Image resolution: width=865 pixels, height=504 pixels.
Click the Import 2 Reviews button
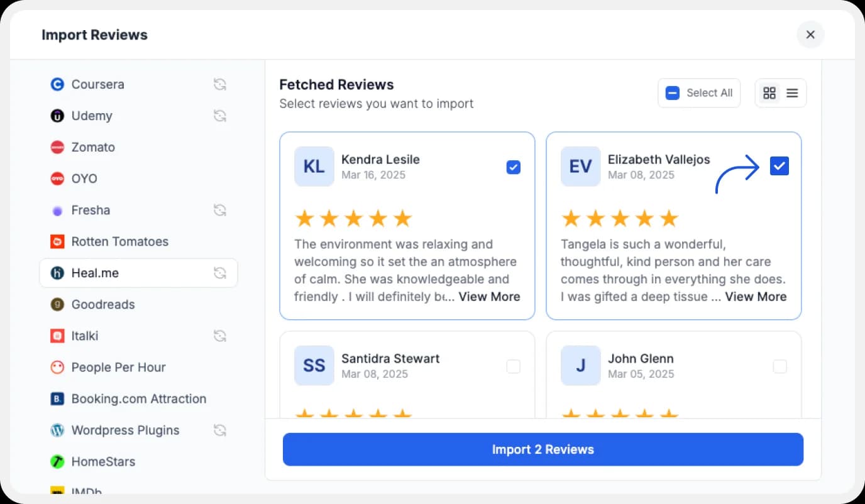(x=543, y=449)
